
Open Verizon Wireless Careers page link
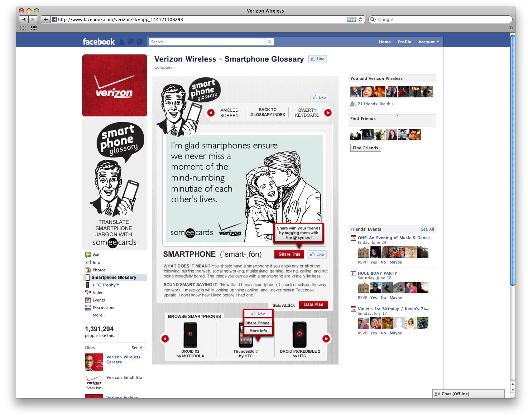coord(123,359)
